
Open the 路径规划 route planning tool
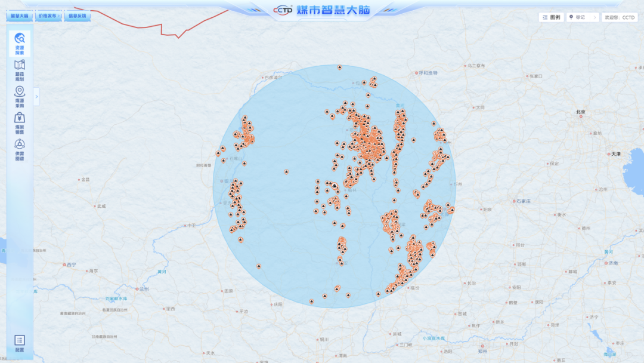19,70
